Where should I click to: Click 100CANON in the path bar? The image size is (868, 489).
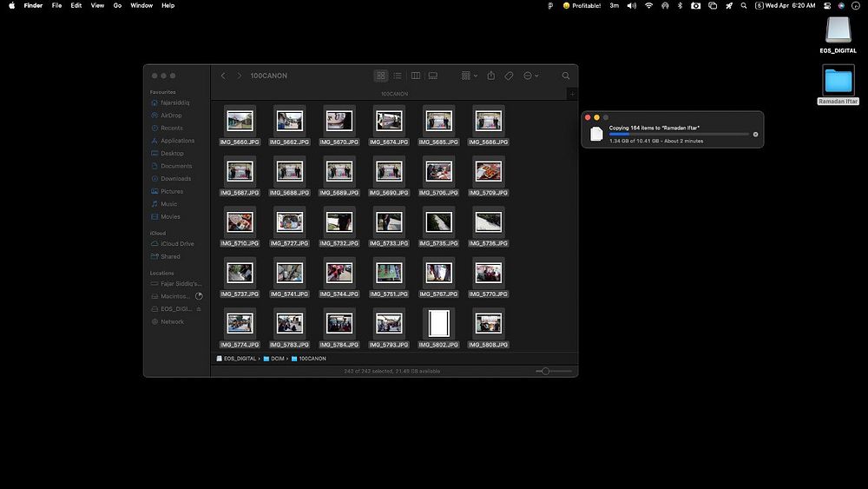coord(309,359)
